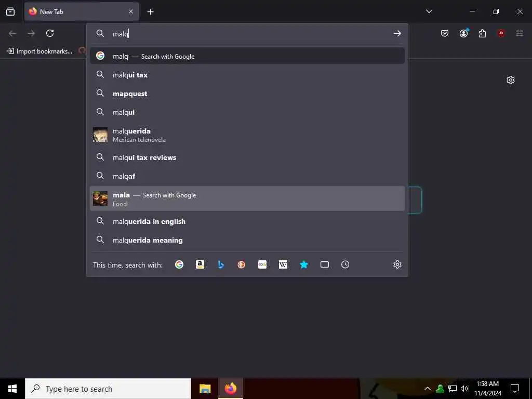Choose 'malqui tax reviews' suggestion

click(x=247, y=158)
